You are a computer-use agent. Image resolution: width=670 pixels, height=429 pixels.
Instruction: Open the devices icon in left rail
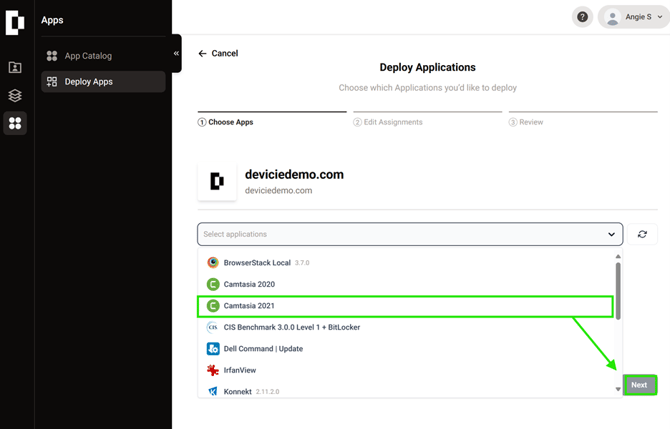coord(15,68)
